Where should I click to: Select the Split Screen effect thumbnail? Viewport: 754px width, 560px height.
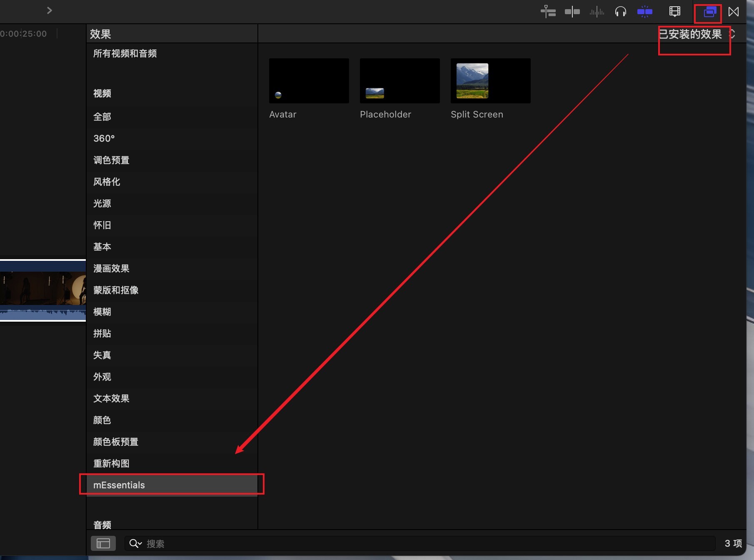pyautogui.click(x=491, y=81)
